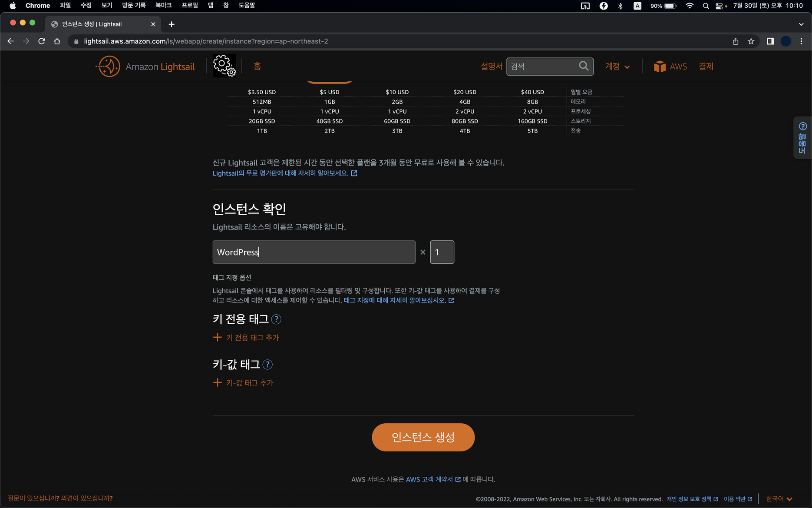The height and width of the screenshot is (508, 812).
Task: Click the browser address bar URL
Action: click(x=206, y=41)
